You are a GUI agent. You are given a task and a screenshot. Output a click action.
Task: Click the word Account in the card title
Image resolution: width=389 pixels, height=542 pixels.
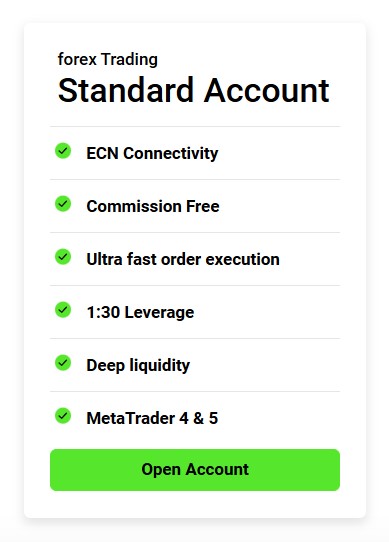point(267,91)
